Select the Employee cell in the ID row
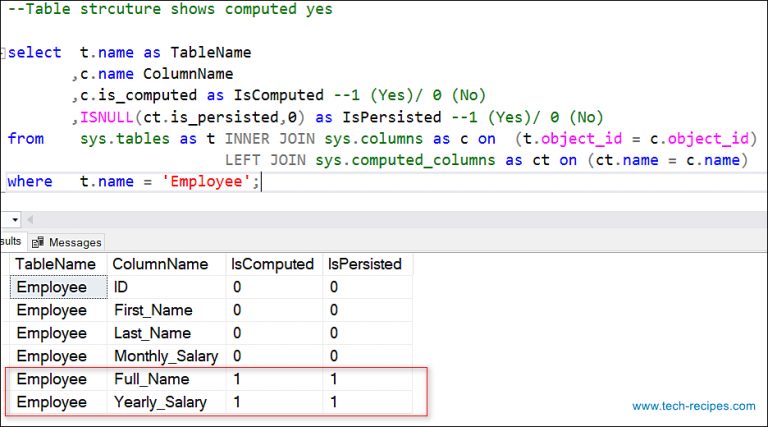Screen dimensions: 768x427 click(58, 287)
